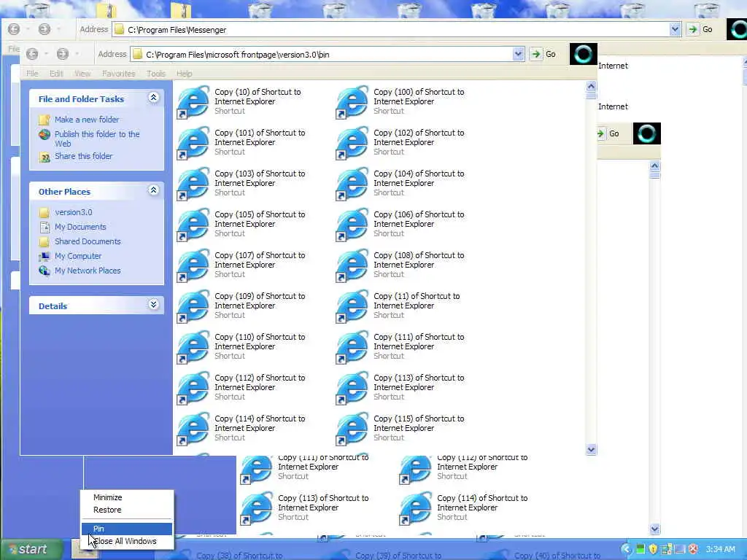The image size is (747, 560).
Task: Click Back arrow in the bin window toolbar
Action: 32,54
